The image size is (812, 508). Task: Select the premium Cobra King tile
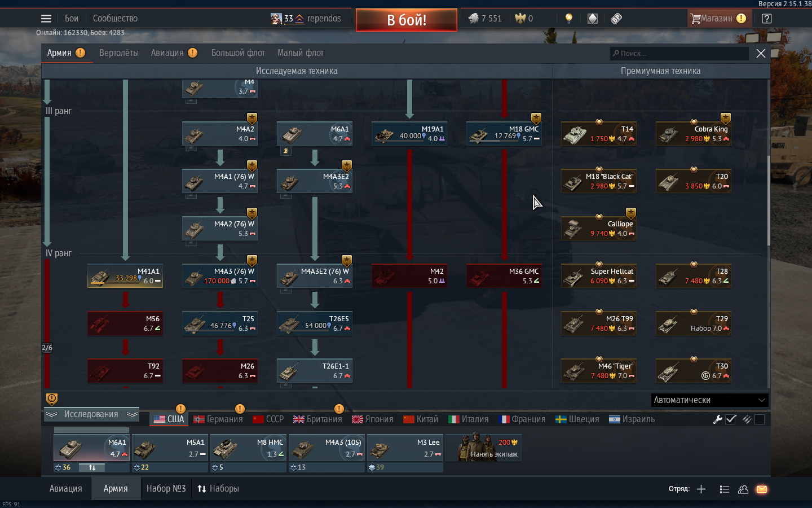pos(694,134)
